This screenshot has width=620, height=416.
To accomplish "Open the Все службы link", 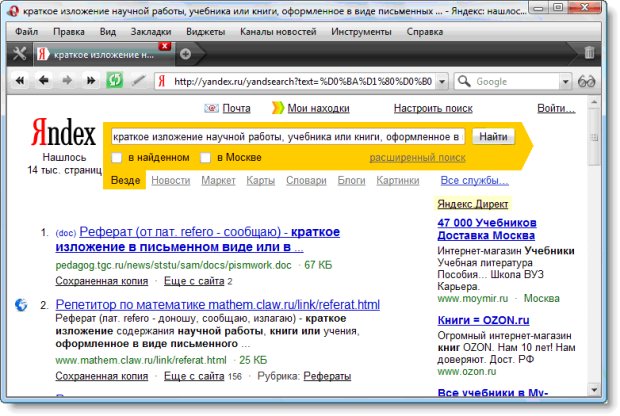I will tap(474, 180).
